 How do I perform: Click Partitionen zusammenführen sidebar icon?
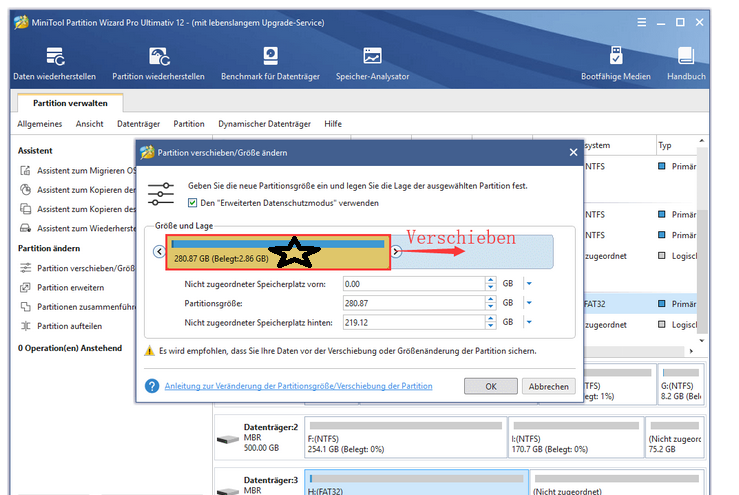[x=25, y=307]
